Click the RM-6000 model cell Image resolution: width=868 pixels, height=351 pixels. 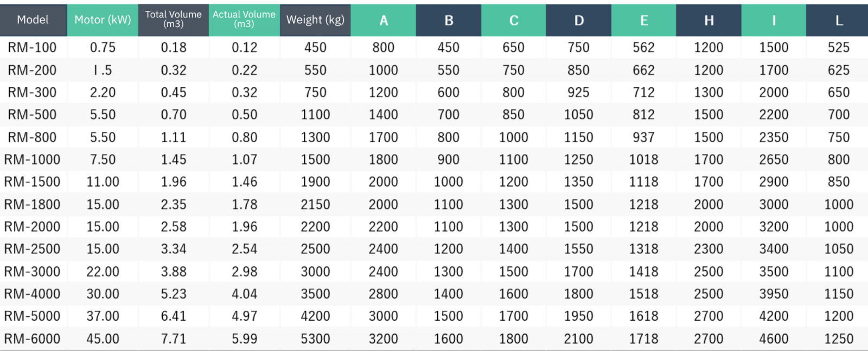click(x=32, y=339)
